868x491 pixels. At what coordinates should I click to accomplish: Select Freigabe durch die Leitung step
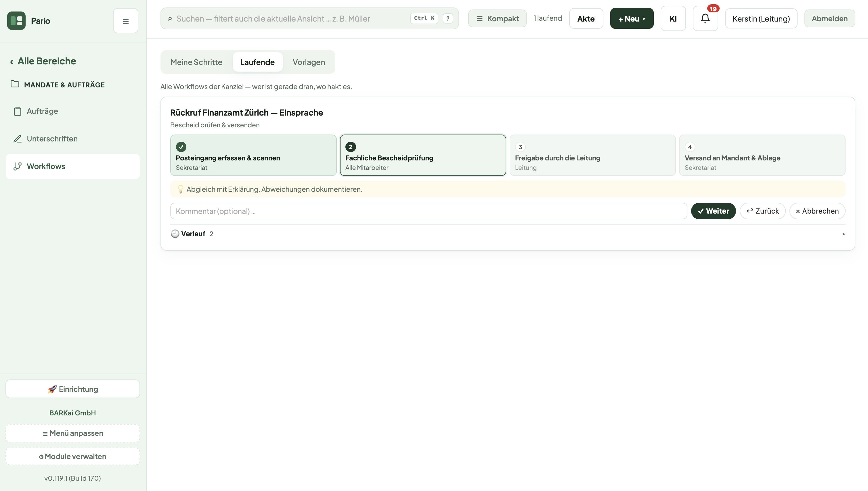592,156
